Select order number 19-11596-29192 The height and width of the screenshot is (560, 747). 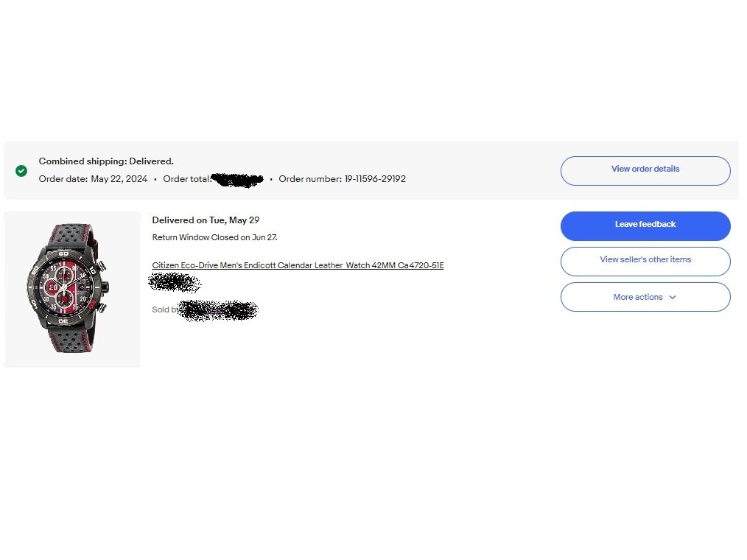(375, 179)
